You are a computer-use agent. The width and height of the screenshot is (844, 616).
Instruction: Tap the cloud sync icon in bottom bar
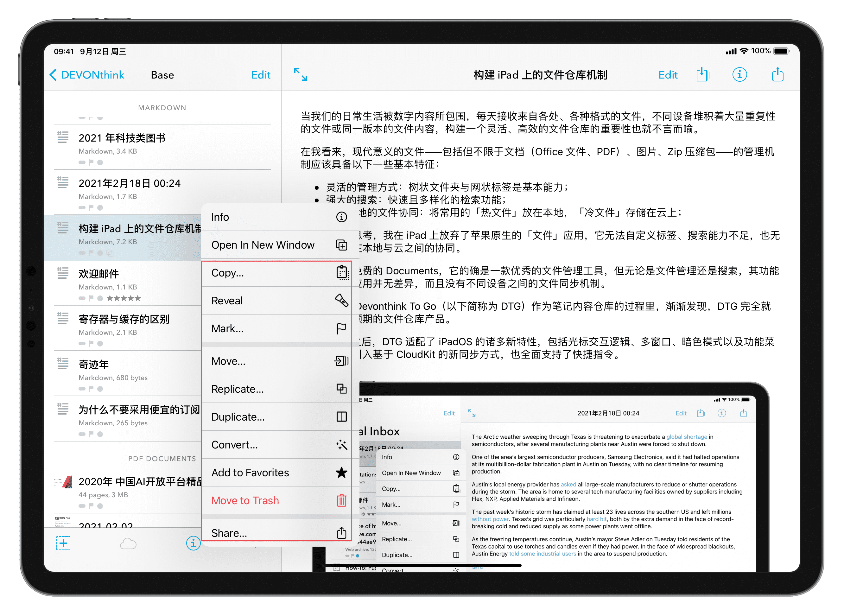coord(128,544)
